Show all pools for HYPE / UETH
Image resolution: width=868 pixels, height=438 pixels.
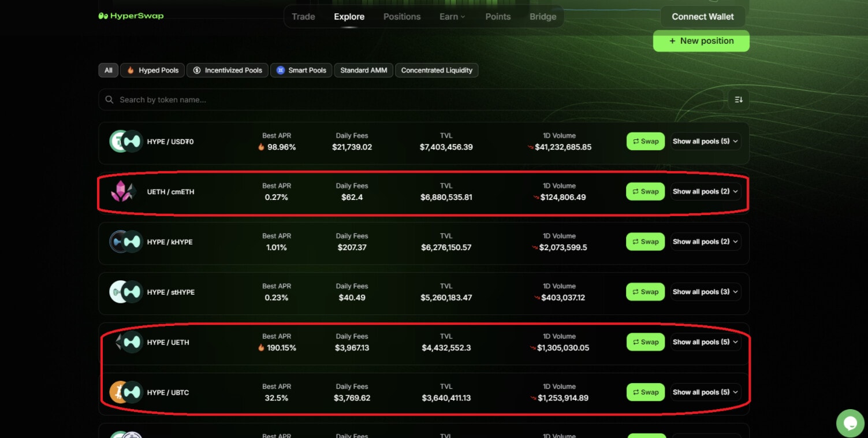(x=706, y=342)
